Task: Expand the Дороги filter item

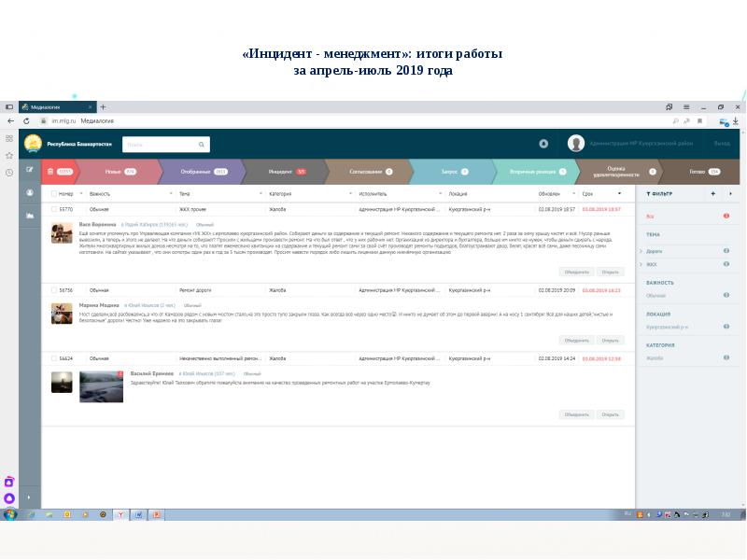Action: 641,251
